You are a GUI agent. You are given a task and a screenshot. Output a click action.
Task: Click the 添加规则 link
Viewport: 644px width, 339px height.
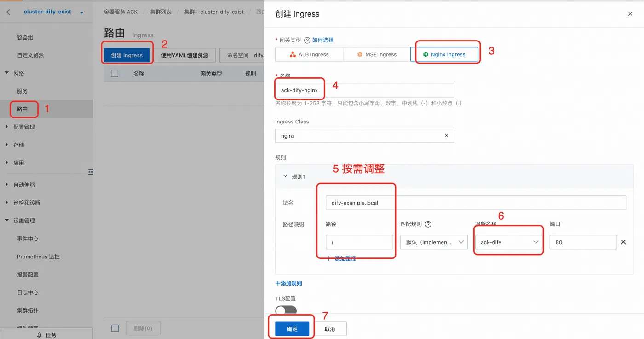(x=289, y=283)
